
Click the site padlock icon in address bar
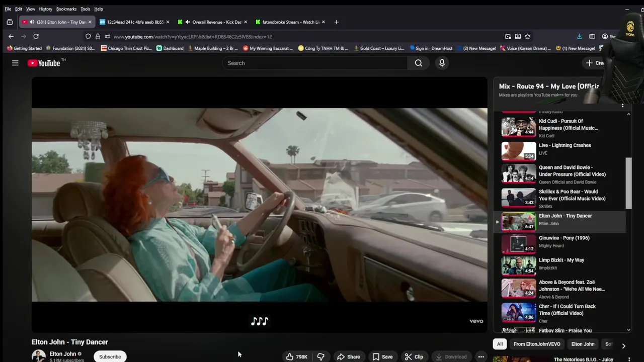pos(98,36)
